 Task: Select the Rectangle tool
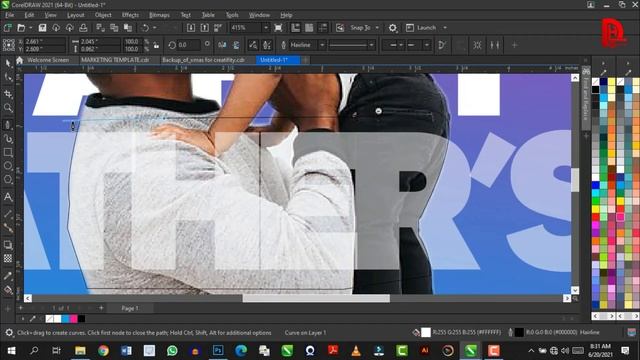[x=8, y=153]
